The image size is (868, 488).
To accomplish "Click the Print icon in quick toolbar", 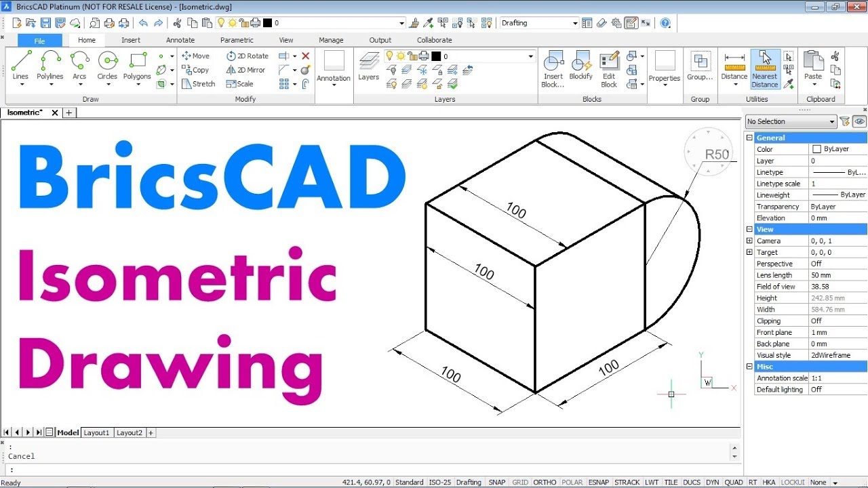I will click(x=109, y=23).
